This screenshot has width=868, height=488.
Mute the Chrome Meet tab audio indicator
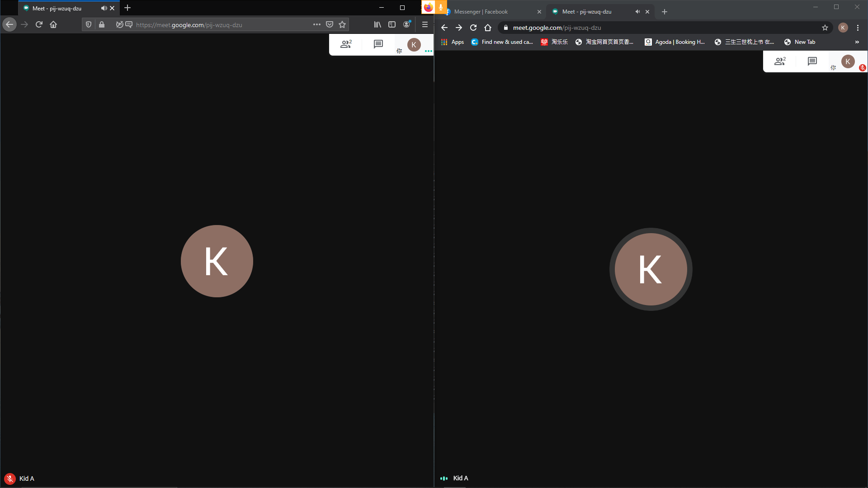click(637, 12)
